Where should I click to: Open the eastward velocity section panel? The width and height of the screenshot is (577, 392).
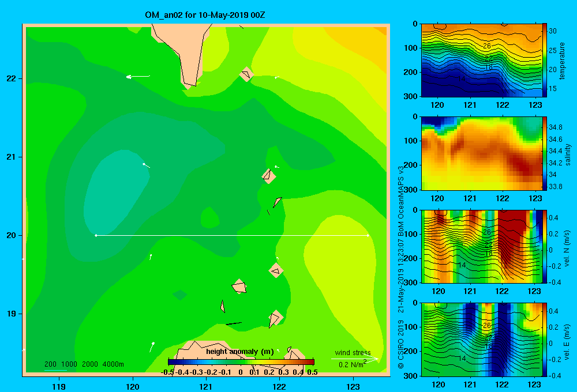[481, 340]
